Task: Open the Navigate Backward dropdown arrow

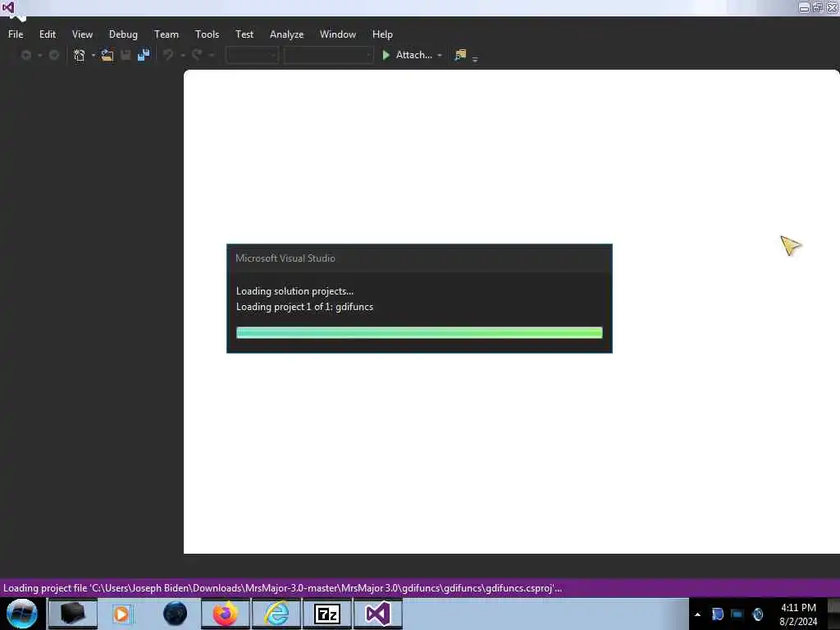Action: click(x=39, y=55)
